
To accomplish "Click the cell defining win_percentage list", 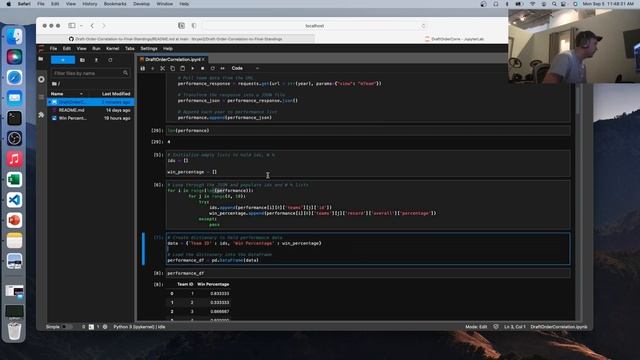I will pyautogui.click(x=368, y=163).
